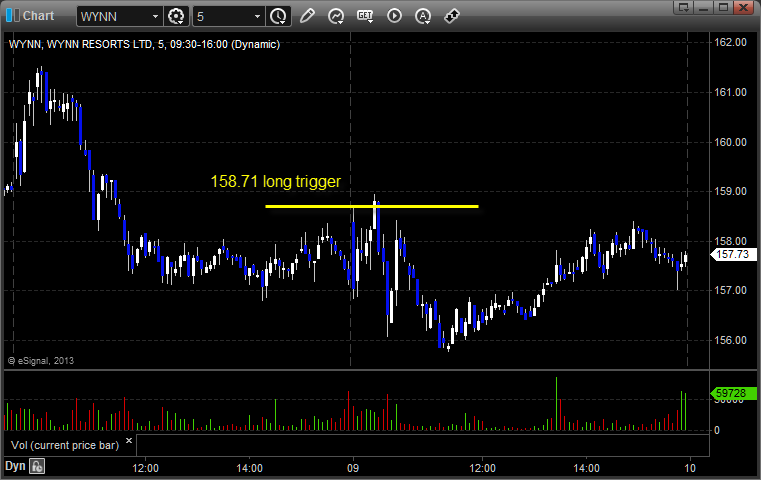Viewport: 761px width, 480px height.
Task: Minimize the Chart window
Action: [704, 7]
